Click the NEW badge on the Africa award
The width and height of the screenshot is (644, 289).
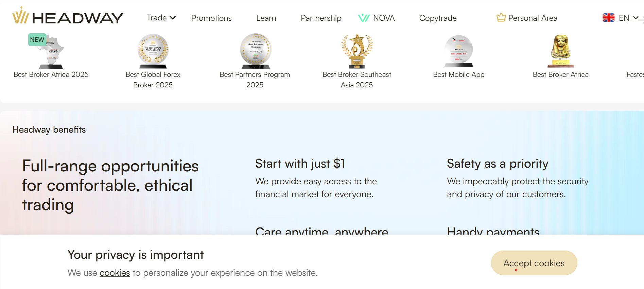pos(37,39)
